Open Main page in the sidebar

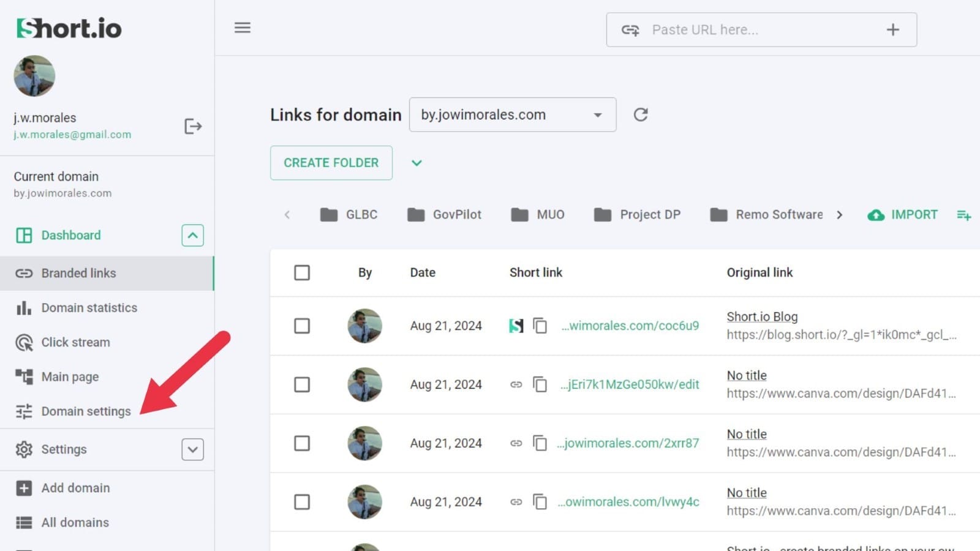point(107,377)
